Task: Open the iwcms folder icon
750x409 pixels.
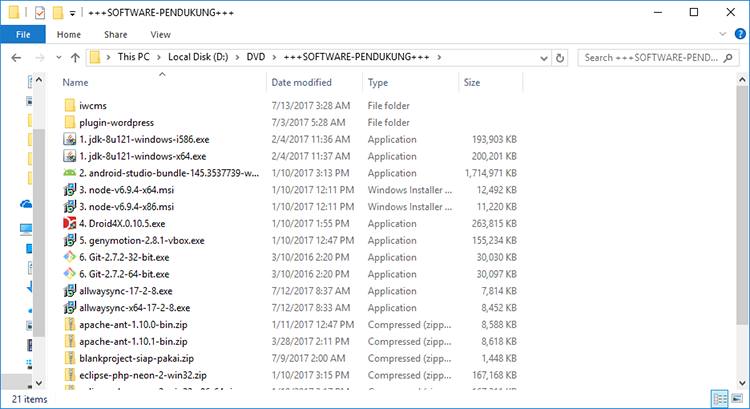Action: 70,105
